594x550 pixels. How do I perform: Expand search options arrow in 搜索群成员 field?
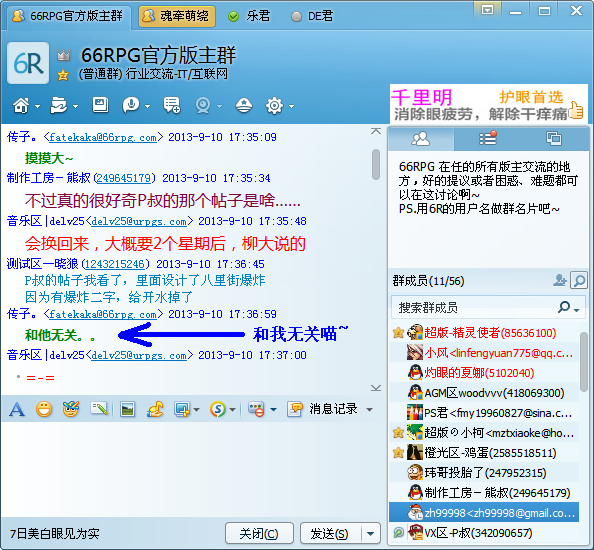(577, 310)
